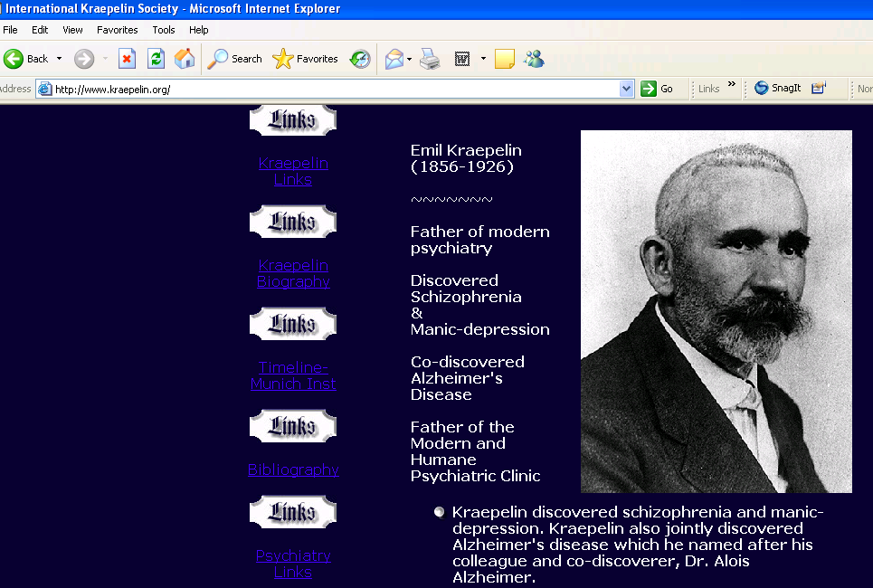Open the History clock icon

[360, 59]
